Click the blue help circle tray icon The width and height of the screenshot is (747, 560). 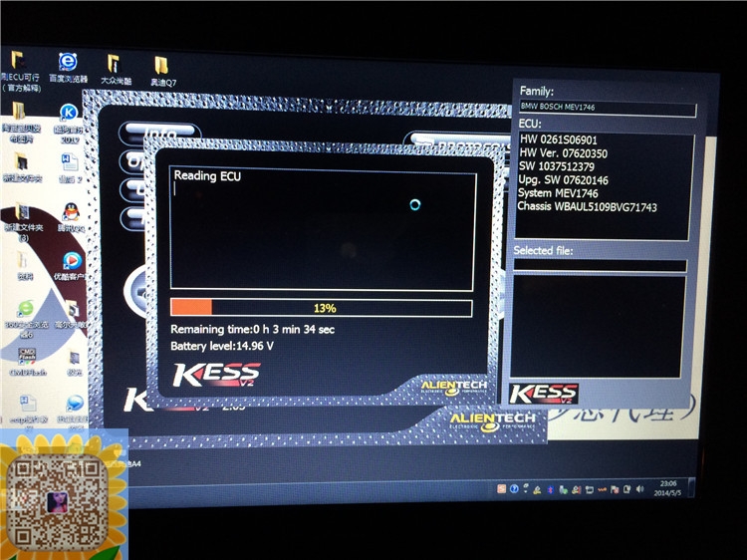click(x=514, y=489)
